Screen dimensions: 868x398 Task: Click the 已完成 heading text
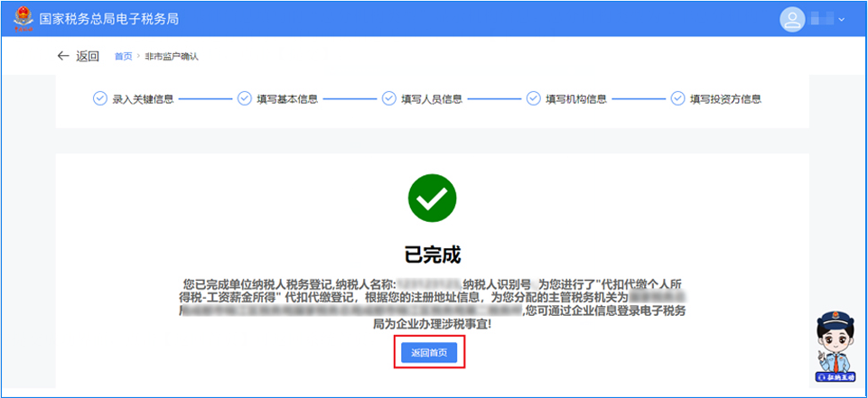pos(433,250)
